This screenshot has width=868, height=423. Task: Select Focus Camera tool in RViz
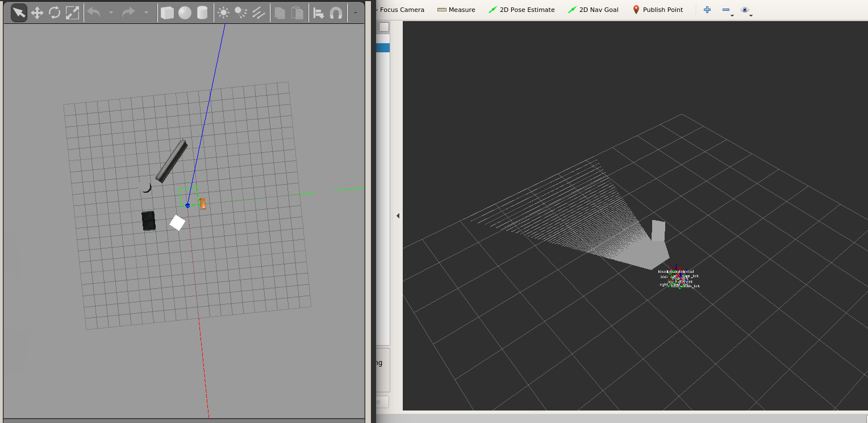coord(400,10)
